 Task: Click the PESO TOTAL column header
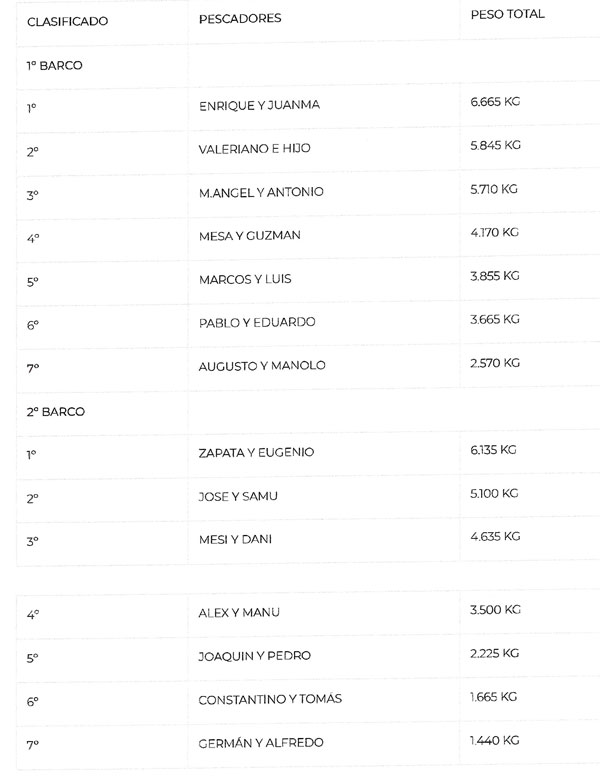(x=507, y=15)
